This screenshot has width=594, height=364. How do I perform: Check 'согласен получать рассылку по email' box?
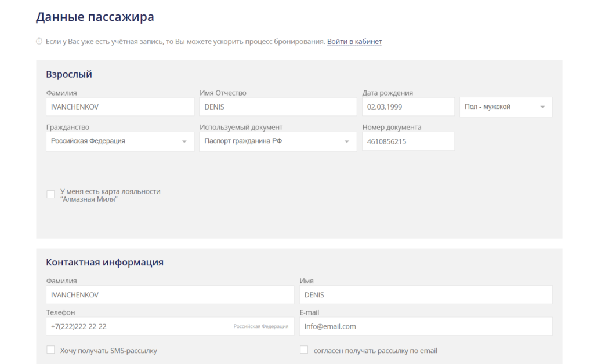click(304, 350)
